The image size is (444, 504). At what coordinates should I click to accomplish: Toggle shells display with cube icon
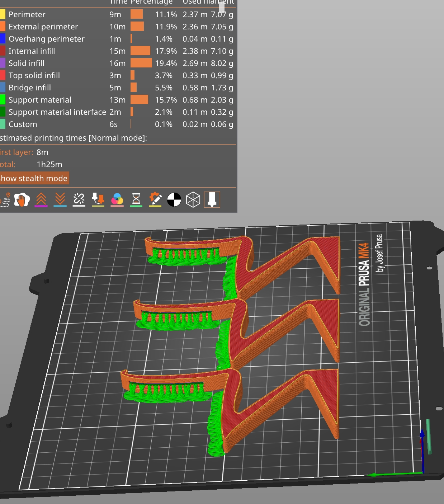point(193,200)
